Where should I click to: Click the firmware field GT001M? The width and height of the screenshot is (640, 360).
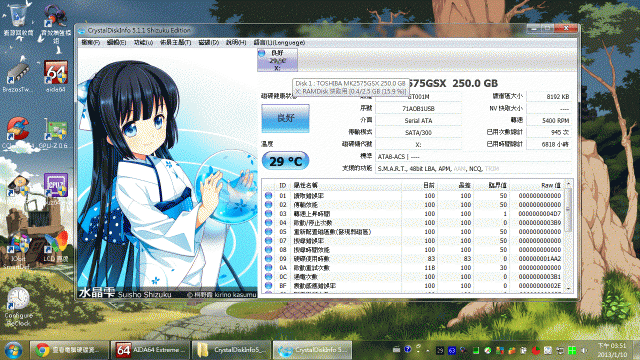click(x=418, y=97)
